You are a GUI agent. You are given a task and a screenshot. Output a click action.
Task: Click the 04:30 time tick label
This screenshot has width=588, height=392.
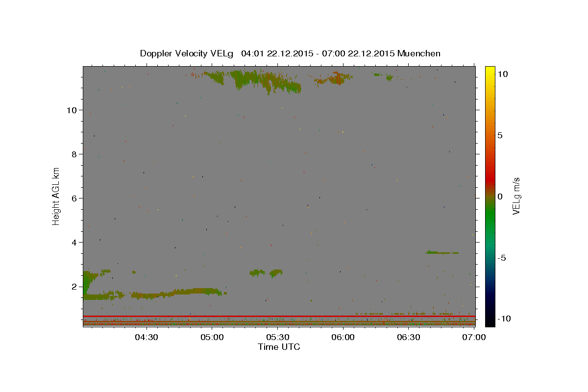146,337
